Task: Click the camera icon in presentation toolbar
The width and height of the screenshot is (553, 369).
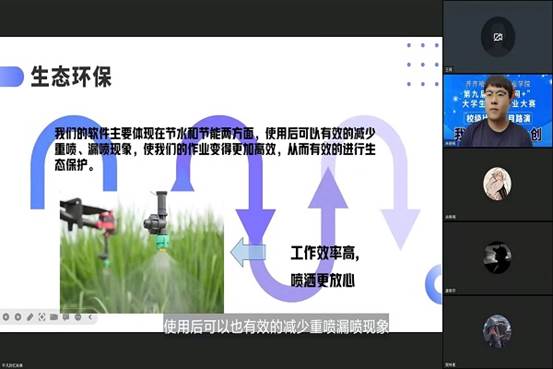Action: [54, 317]
